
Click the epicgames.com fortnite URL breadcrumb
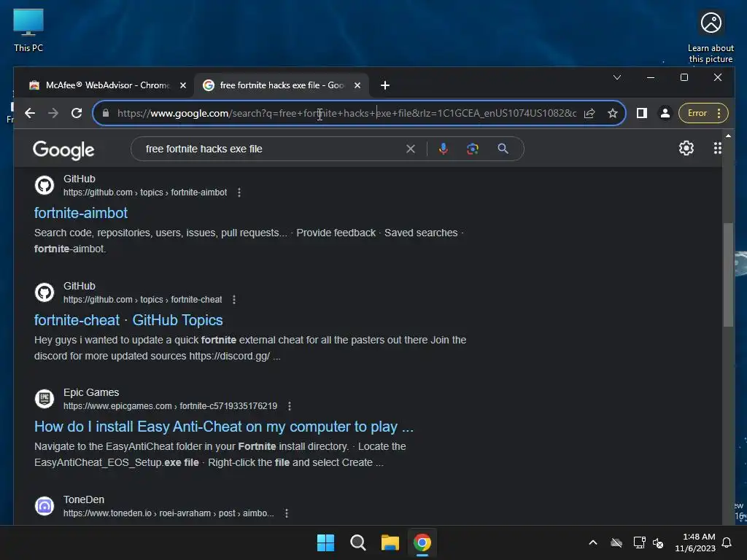pos(170,406)
